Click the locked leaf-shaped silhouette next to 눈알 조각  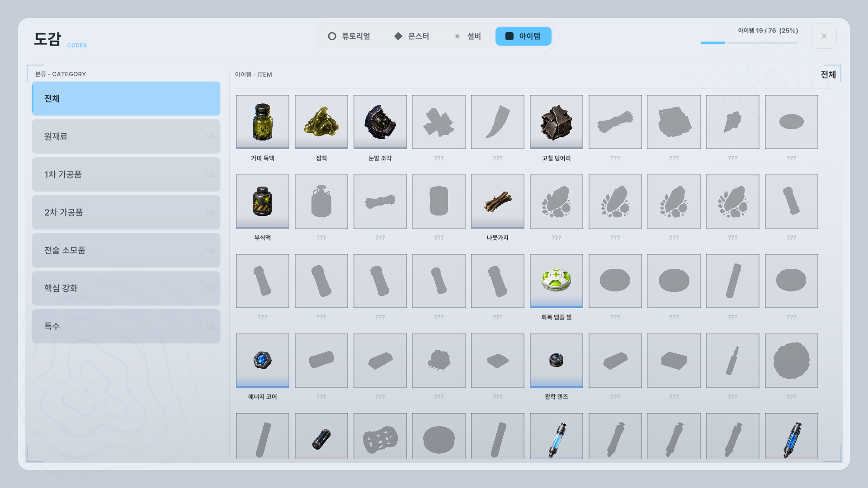click(x=439, y=122)
